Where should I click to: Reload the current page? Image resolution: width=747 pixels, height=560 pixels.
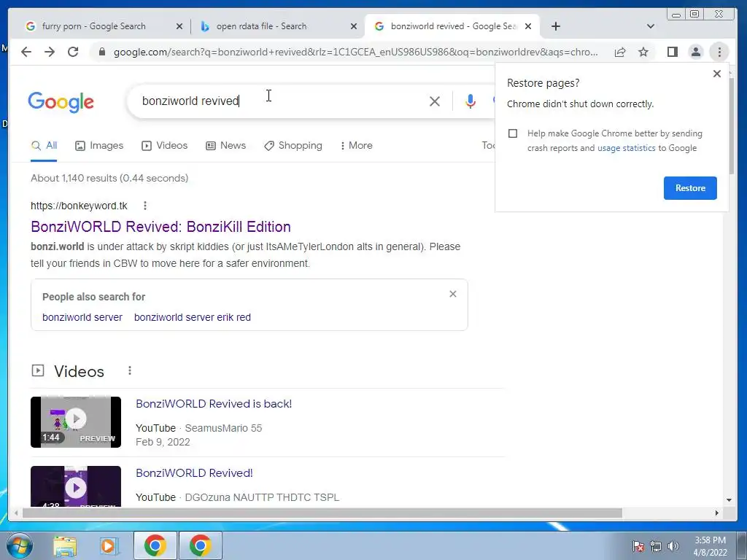[x=73, y=52]
